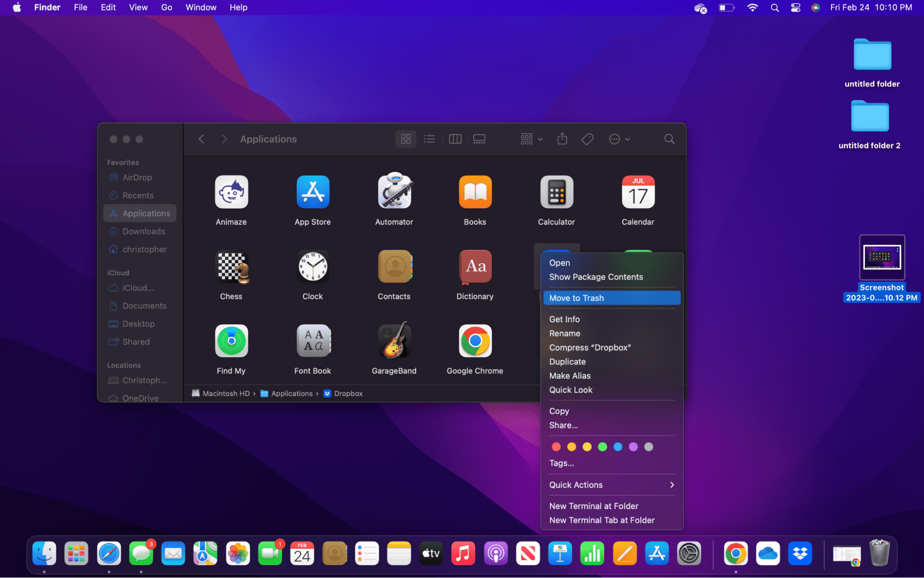Choose Tags… from context menu
This screenshot has width=924, height=578.
(x=612, y=463)
